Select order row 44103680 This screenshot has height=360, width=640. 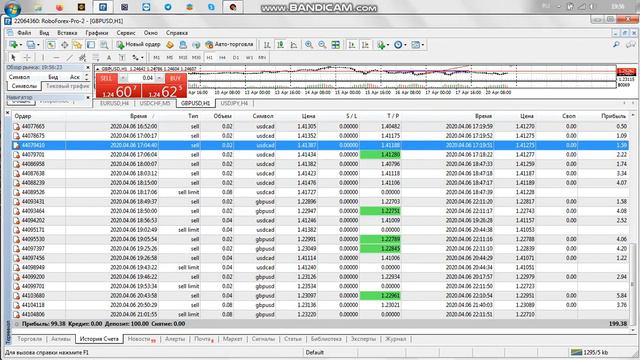click(320, 296)
